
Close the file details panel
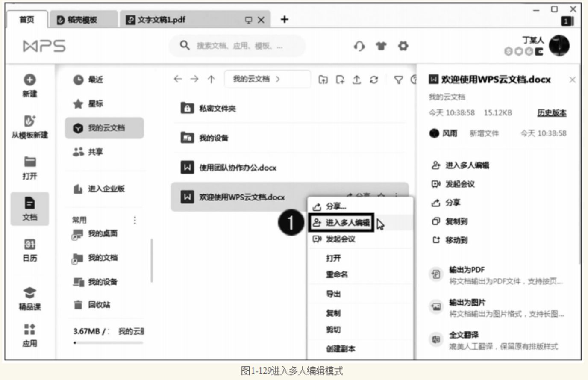tap(573, 80)
